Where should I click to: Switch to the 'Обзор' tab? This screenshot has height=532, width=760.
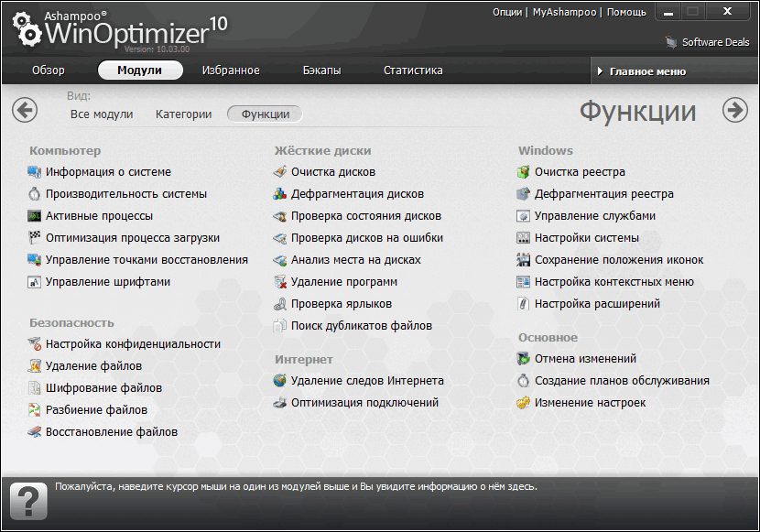(48, 71)
